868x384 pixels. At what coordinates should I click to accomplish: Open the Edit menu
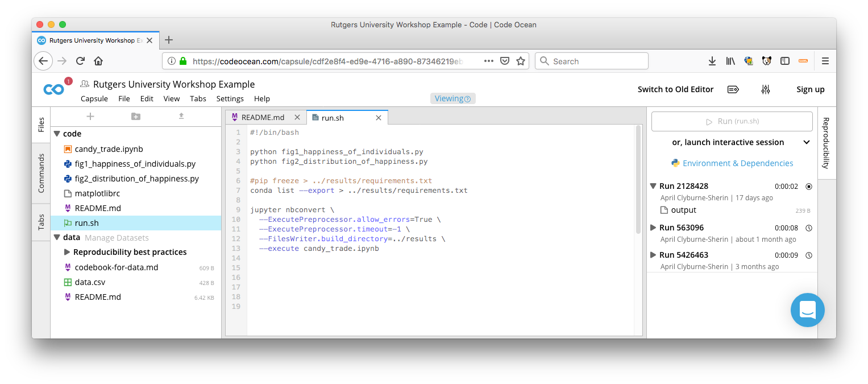(x=147, y=98)
